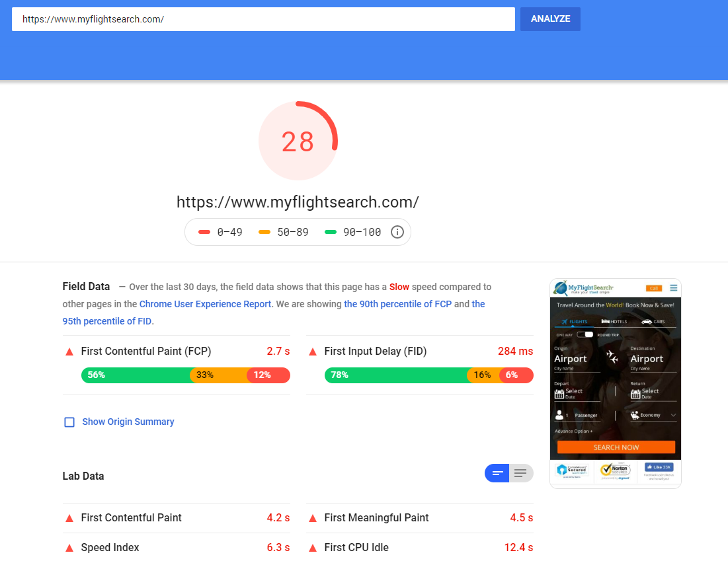728x561 pixels.
Task: Open the Chrome User Experience Report link
Action: [x=205, y=304]
